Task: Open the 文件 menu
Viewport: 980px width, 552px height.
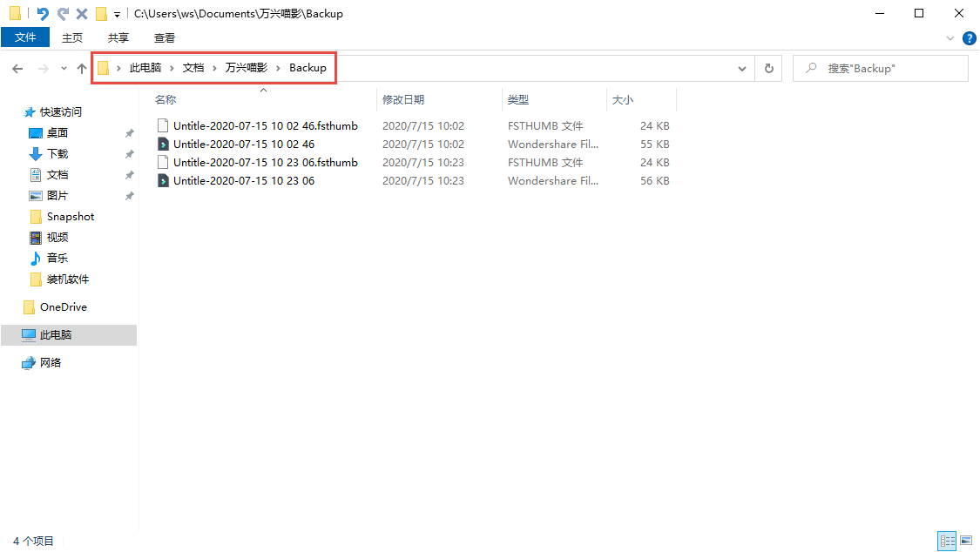Action: point(25,37)
